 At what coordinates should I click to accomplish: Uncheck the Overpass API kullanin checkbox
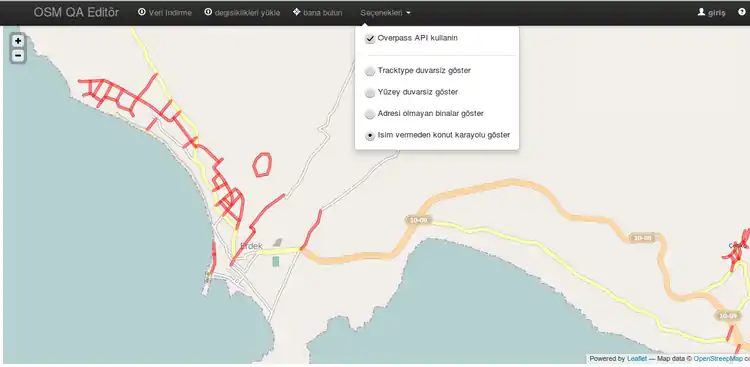pos(370,39)
